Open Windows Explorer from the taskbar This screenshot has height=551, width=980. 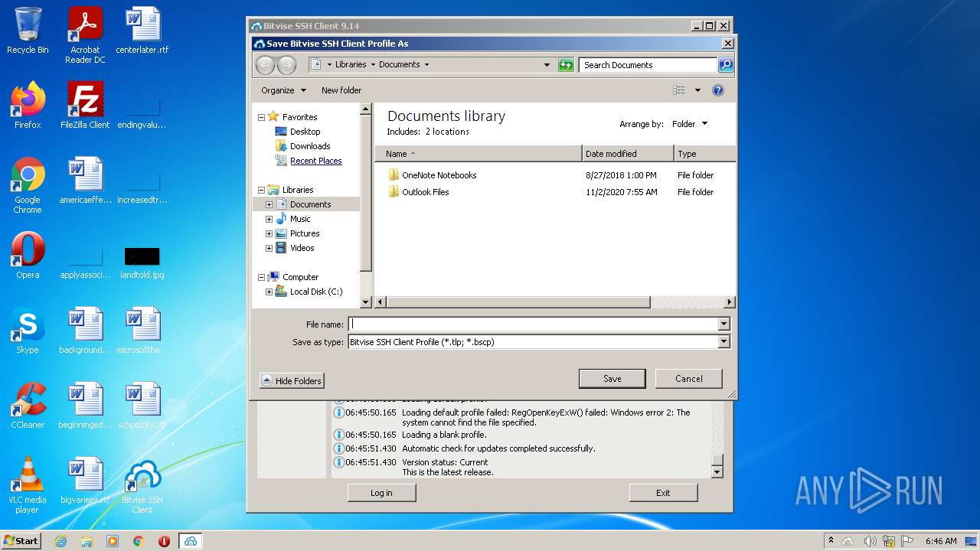(x=87, y=541)
